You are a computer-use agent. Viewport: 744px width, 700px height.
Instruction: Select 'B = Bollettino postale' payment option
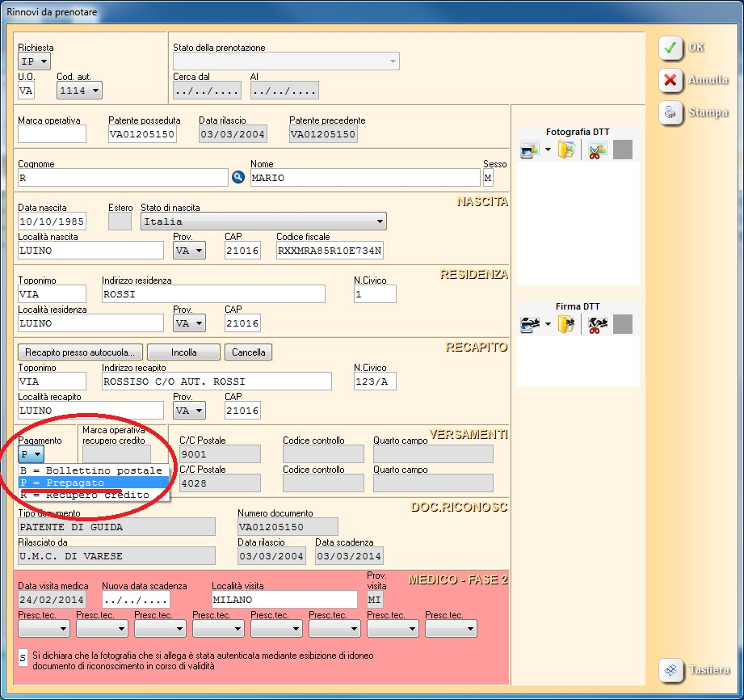[94, 470]
